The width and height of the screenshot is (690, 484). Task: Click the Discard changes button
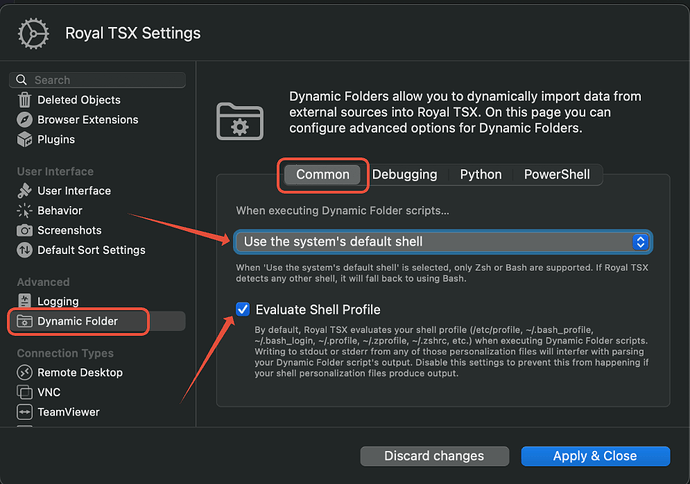click(x=434, y=456)
